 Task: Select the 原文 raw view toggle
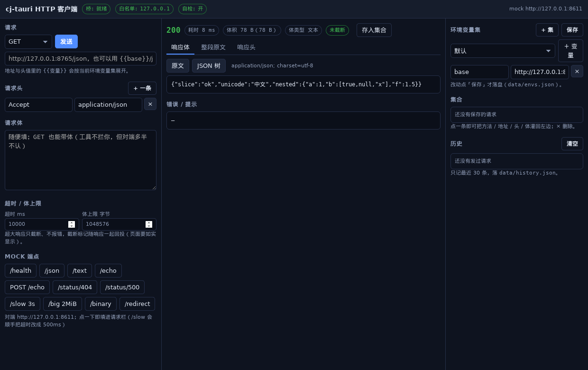178,66
